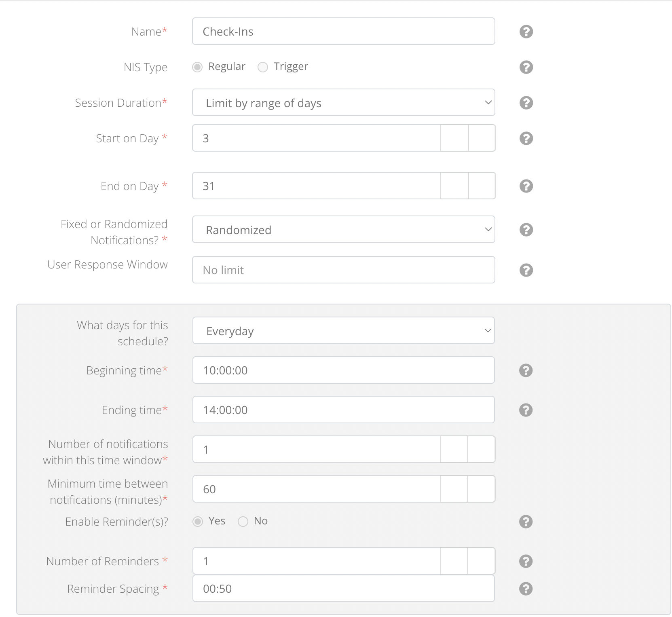Image resolution: width=672 pixels, height=617 pixels.
Task: Click the Beginning time help icon
Action: point(526,370)
